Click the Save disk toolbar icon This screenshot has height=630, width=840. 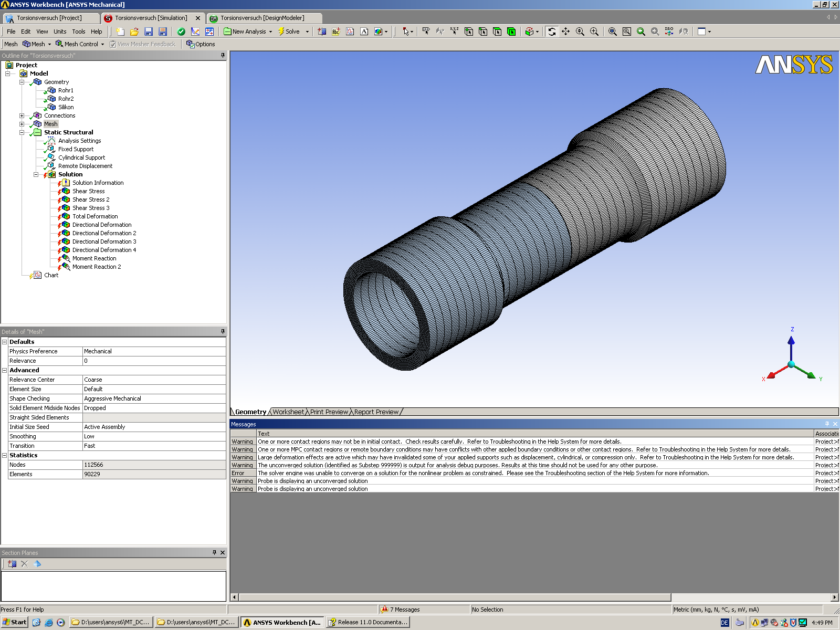[149, 31]
